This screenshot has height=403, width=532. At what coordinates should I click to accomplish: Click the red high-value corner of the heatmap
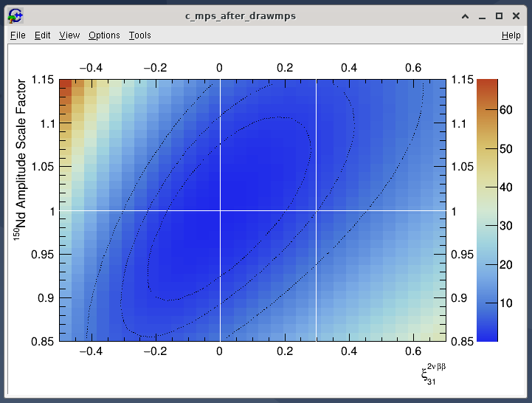pos(66,83)
